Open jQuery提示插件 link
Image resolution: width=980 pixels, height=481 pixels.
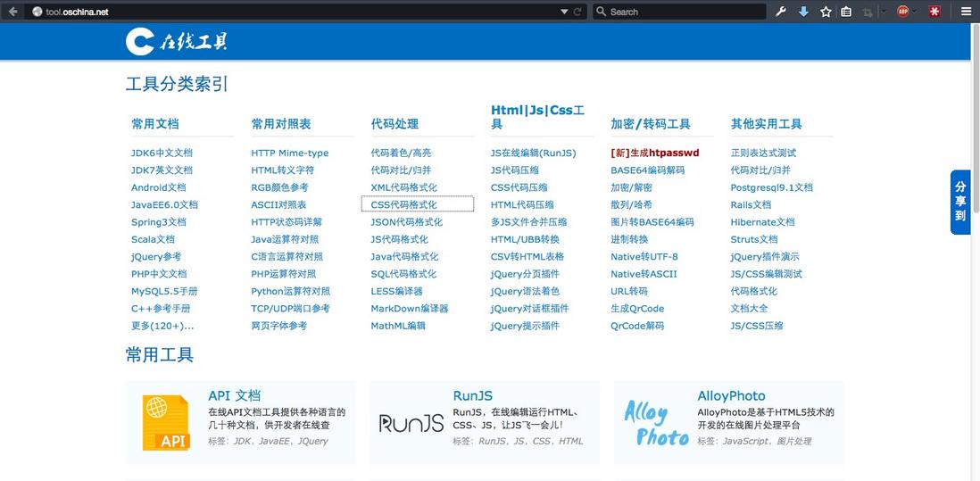point(525,326)
